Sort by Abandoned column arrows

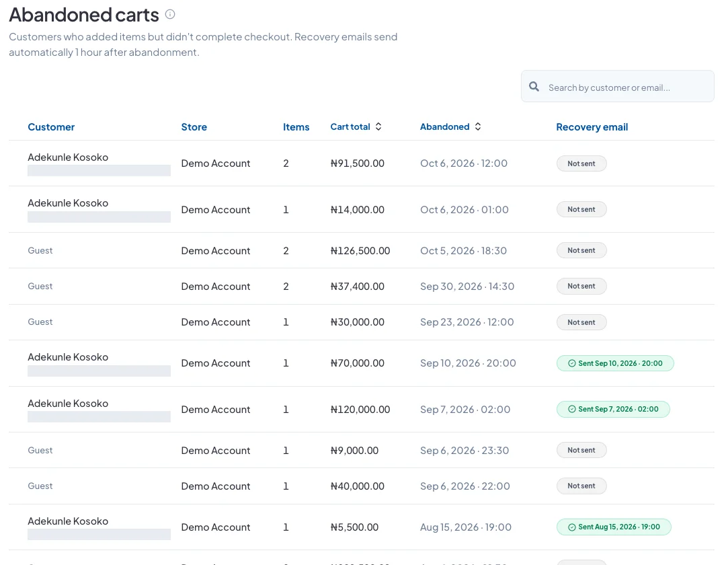[x=478, y=126]
